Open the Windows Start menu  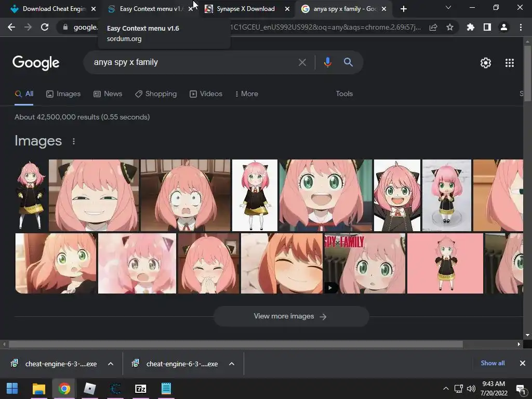(x=12, y=389)
